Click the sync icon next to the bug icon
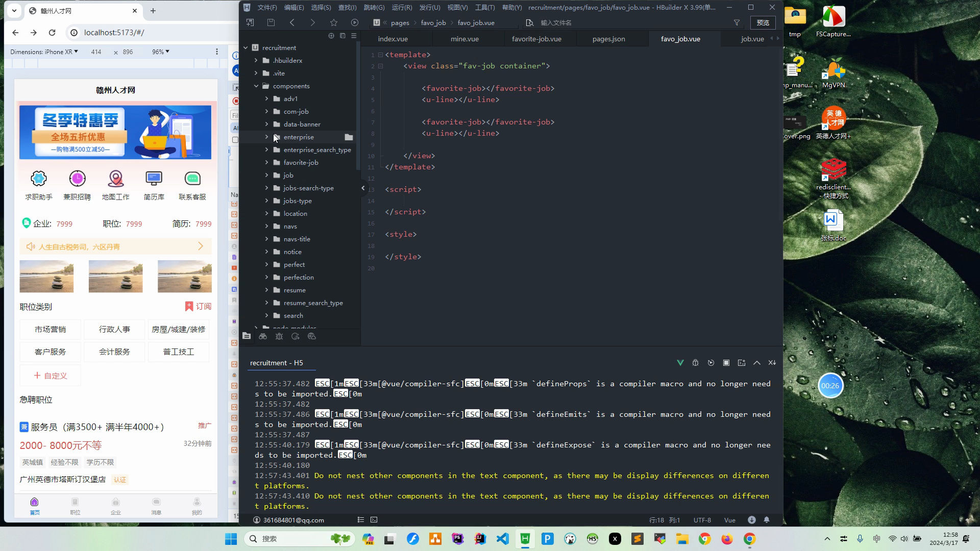 point(296,336)
